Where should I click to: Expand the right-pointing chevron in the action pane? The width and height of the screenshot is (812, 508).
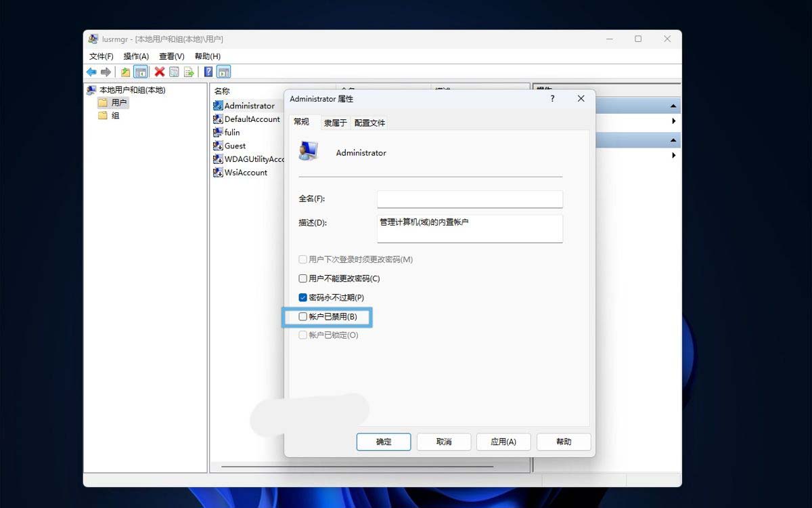pyautogui.click(x=674, y=121)
